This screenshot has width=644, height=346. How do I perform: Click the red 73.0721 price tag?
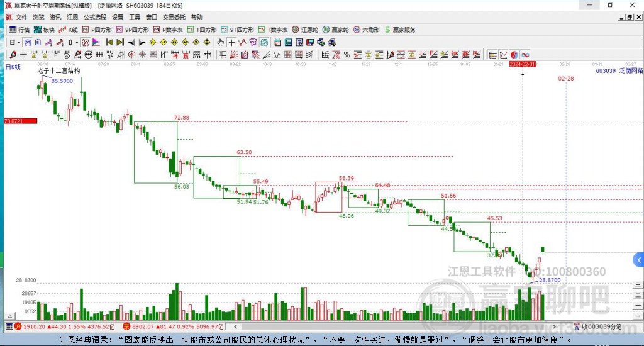(21, 121)
